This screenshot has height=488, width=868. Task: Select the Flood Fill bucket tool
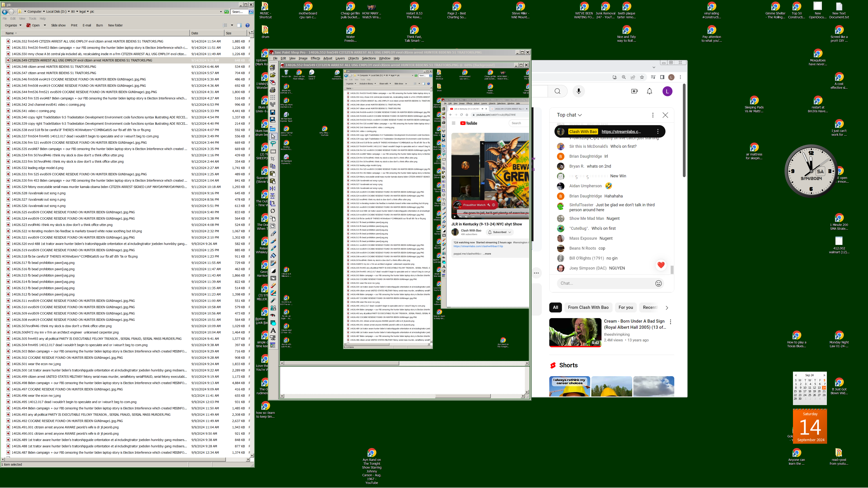pyautogui.click(x=273, y=255)
